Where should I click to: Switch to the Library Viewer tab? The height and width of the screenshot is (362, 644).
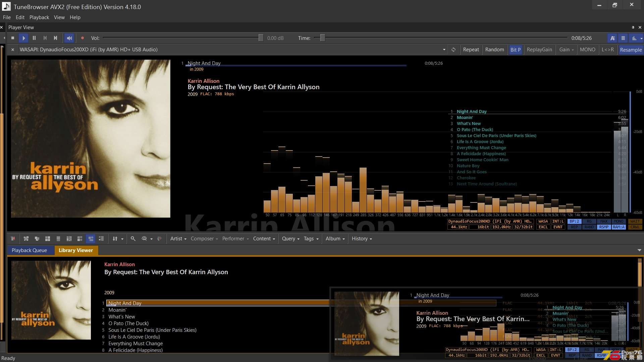click(x=76, y=250)
